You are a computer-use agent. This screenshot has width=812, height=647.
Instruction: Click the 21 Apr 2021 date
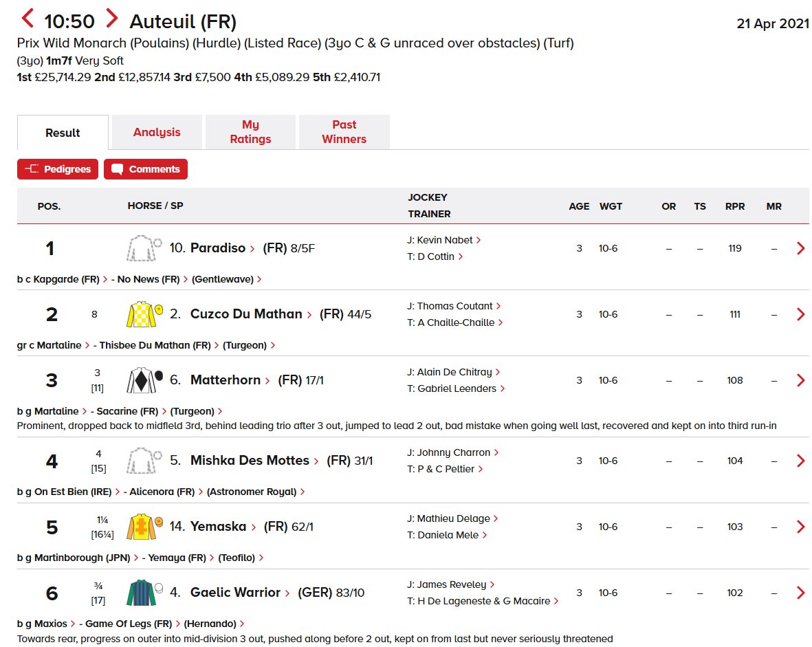point(773,23)
